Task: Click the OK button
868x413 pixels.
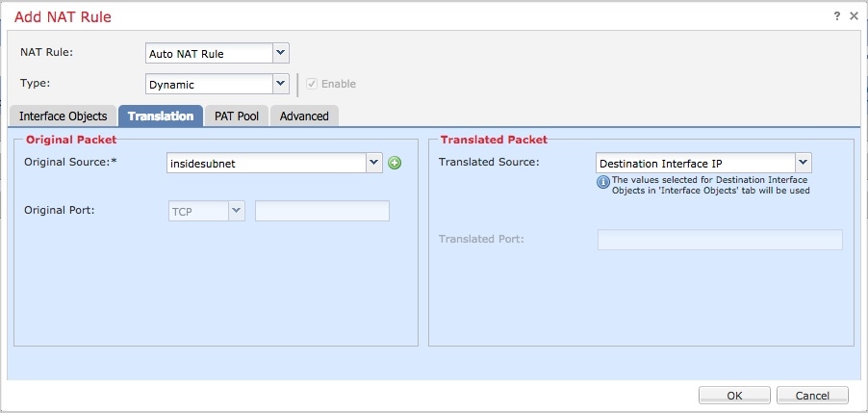Action: (x=734, y=395)
